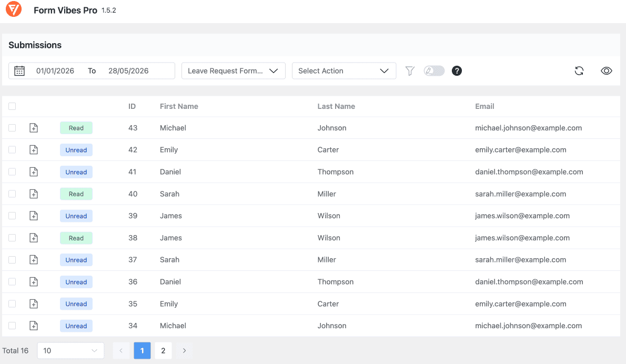Click the start date 01/01/2026 field

click(x=55, y=71)
